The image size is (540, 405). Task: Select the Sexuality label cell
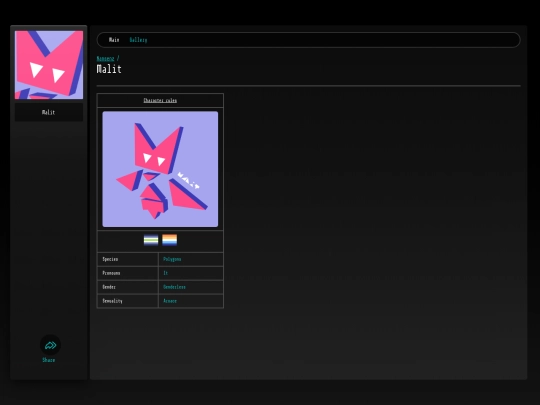coord(128,301)
